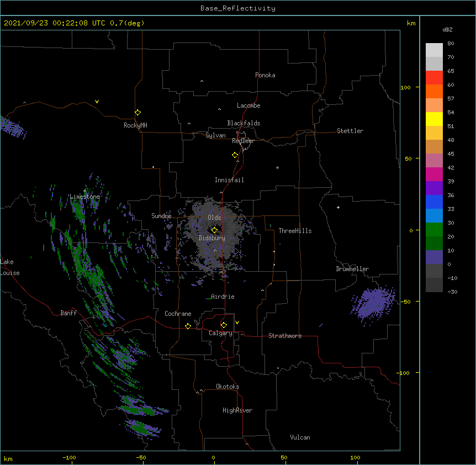Screen dimensions: 476x465
Task: Click the Lacombe city label
Action: pyautogui.click(x=248, y=105)
